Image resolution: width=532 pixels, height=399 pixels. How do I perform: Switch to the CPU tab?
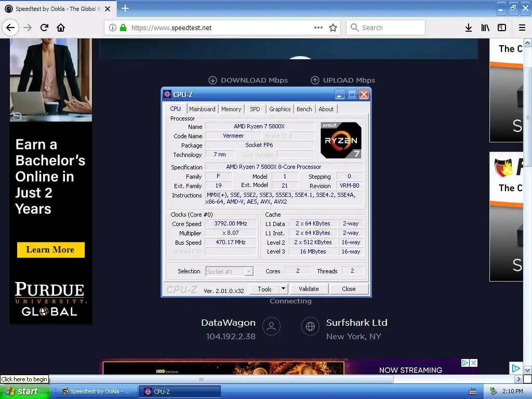(x=176, y=109)
